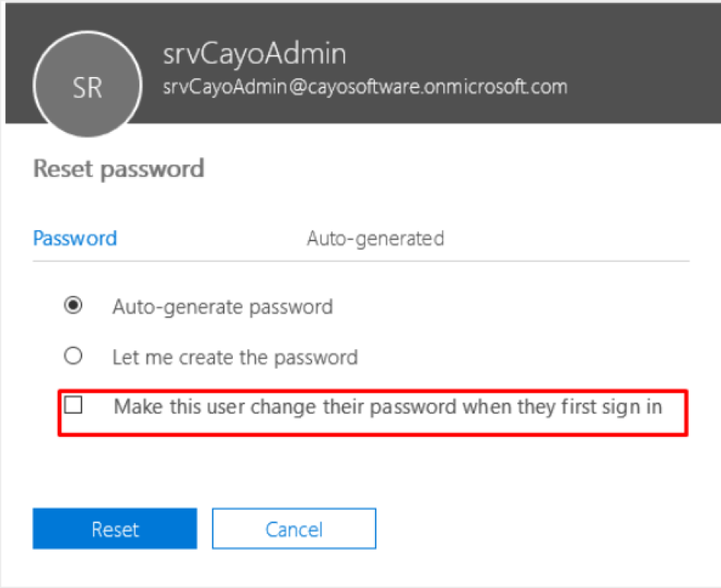Select the Auto-generate password radio button
Viewport: 721px width, 588px height.
73,305
